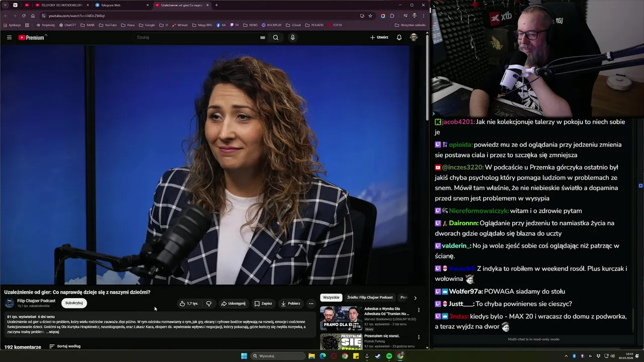Viewport: 644px width, 362px height.
Task: Open browser three-dot menu
Action: (x=423, y=16)
